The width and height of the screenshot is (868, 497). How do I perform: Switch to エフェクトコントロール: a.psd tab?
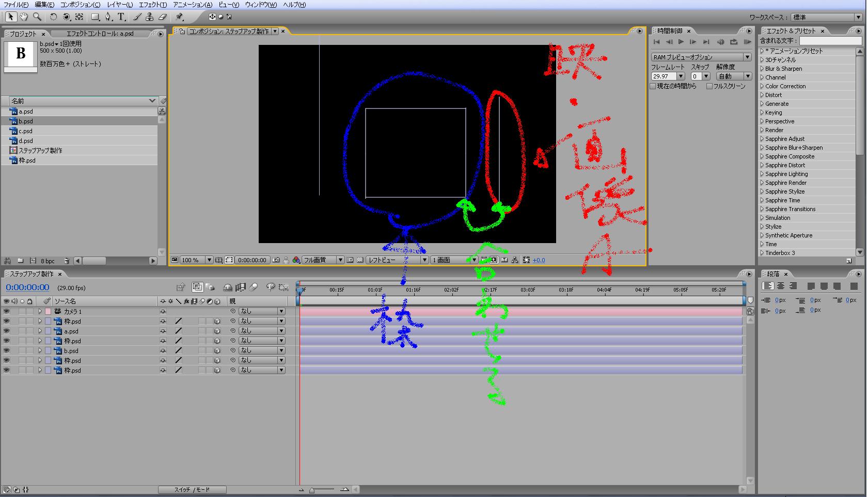coord(100,34)
